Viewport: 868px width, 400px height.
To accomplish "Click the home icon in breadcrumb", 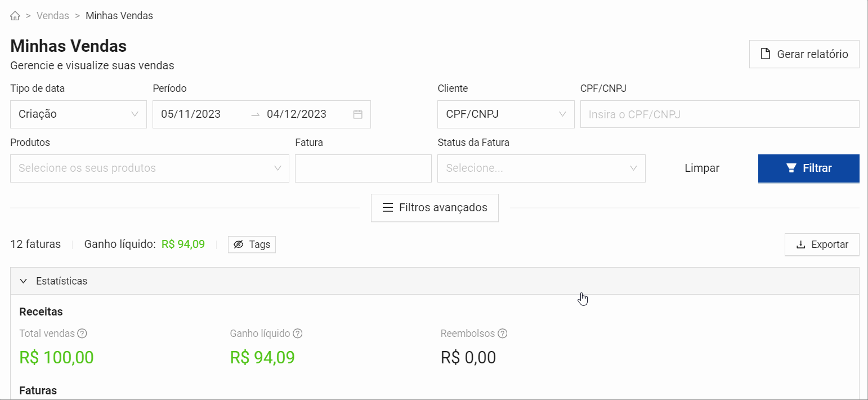I will 15,16.
